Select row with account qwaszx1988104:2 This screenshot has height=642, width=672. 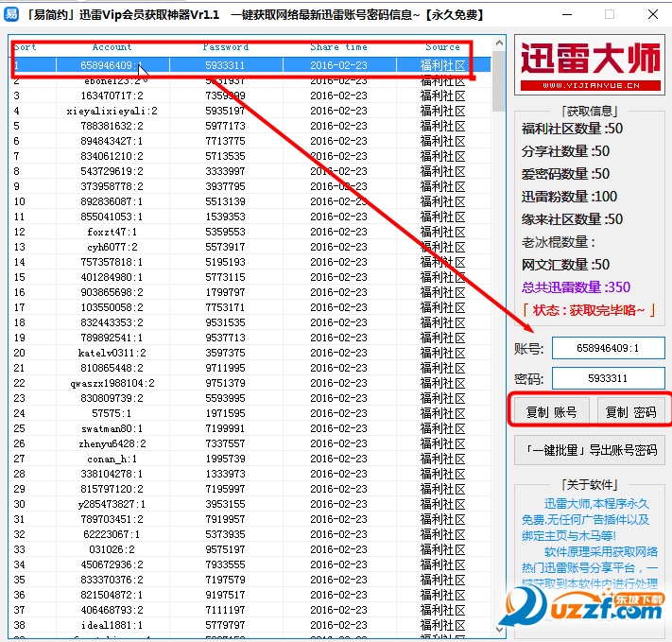coord(250,383)
